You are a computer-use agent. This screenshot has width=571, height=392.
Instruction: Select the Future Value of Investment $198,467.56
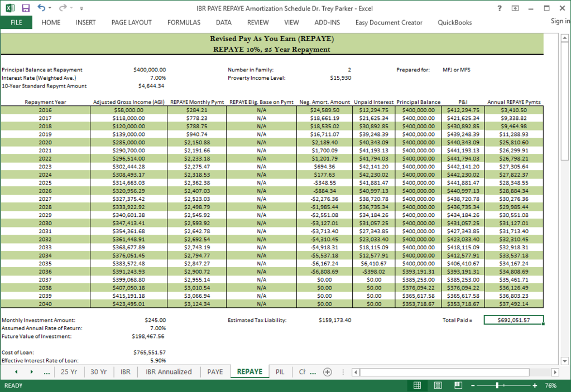(148, 336)
